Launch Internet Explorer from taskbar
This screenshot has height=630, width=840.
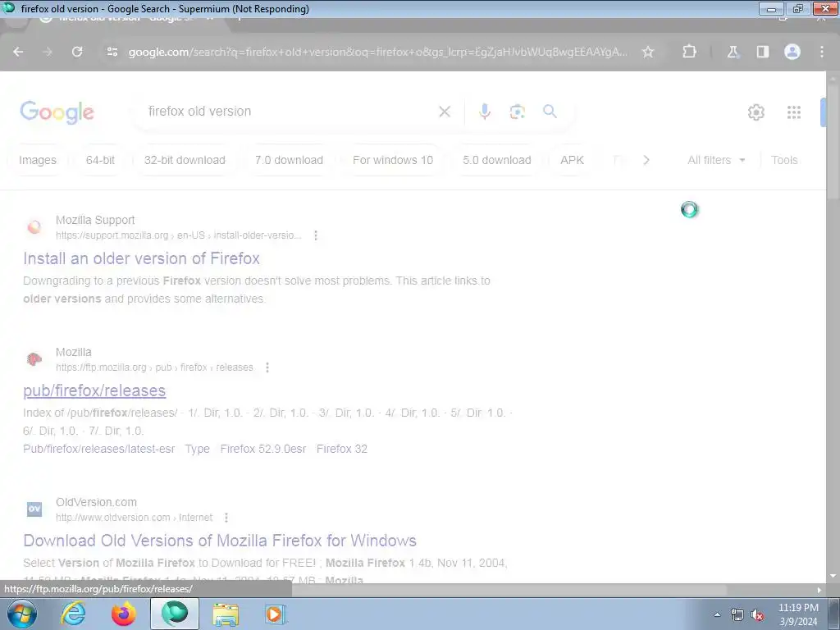(73, 614)
